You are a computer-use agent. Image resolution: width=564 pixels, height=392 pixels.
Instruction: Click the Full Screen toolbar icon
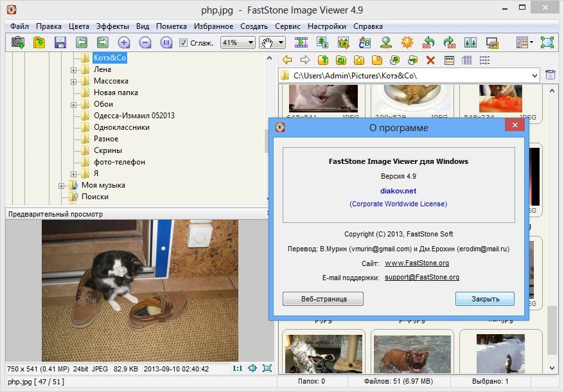pos(547,42)
